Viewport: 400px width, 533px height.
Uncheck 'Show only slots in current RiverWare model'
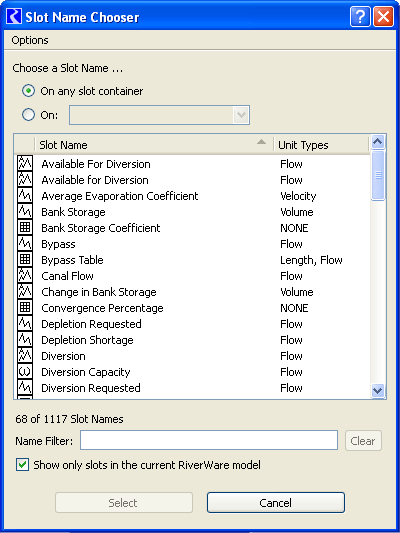(22, 465)
